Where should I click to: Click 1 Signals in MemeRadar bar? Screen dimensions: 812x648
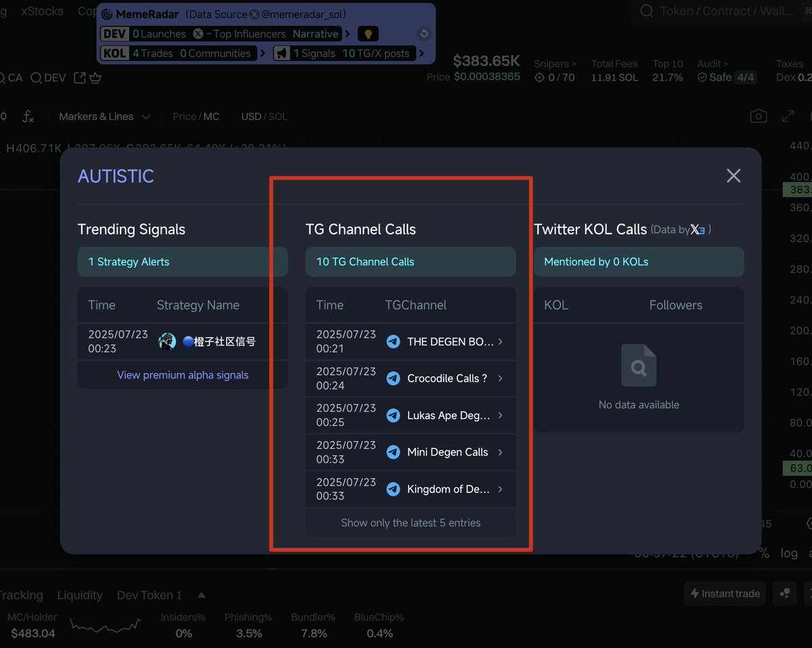pyautogui.click(x=314, y=53)
